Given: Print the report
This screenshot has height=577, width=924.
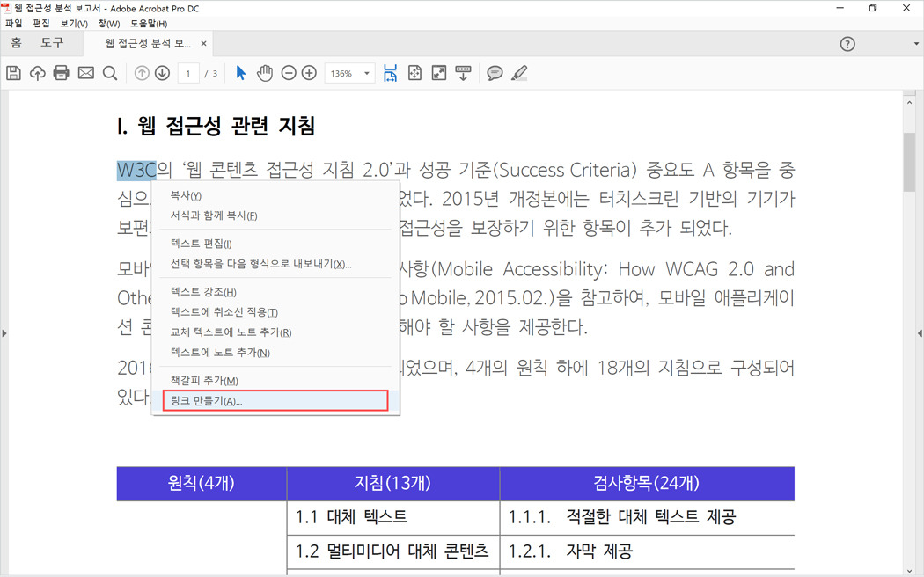Looking at the screenshot, I should pyautogui.click(x=61, y=73).
